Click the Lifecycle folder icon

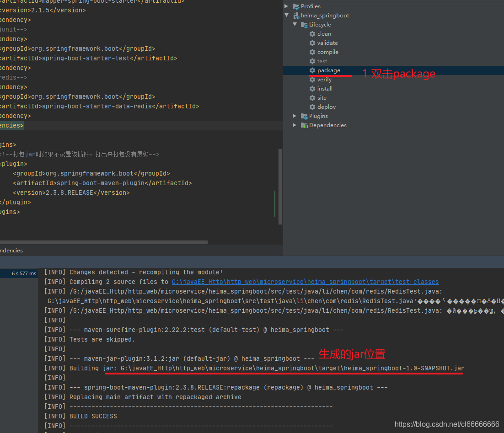point(304,25)
